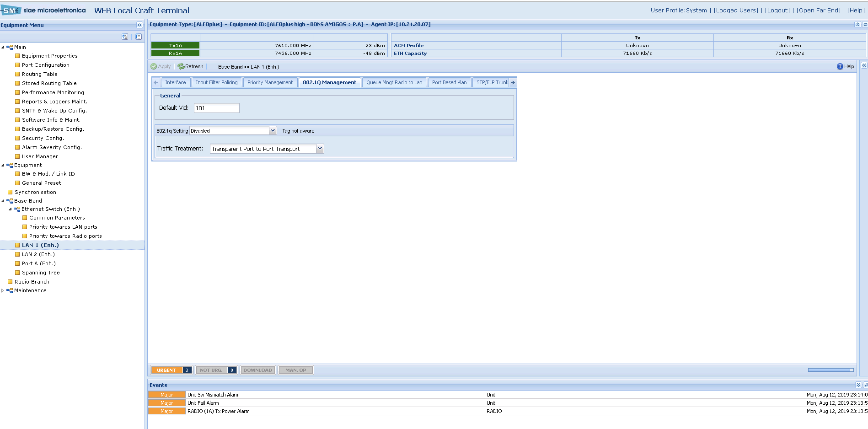Switch to Port Based Vlan tab
868x429 pixels.
449,83
